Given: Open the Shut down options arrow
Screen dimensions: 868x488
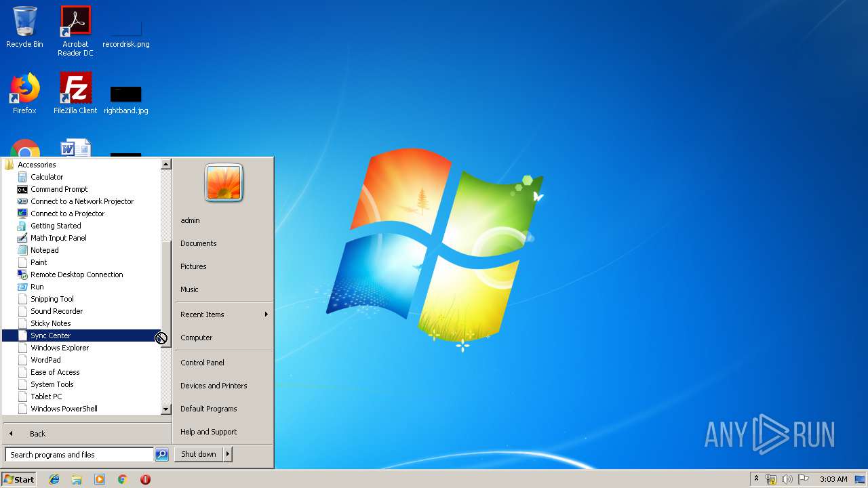Looking at the screenshot, I should (228, 454).
